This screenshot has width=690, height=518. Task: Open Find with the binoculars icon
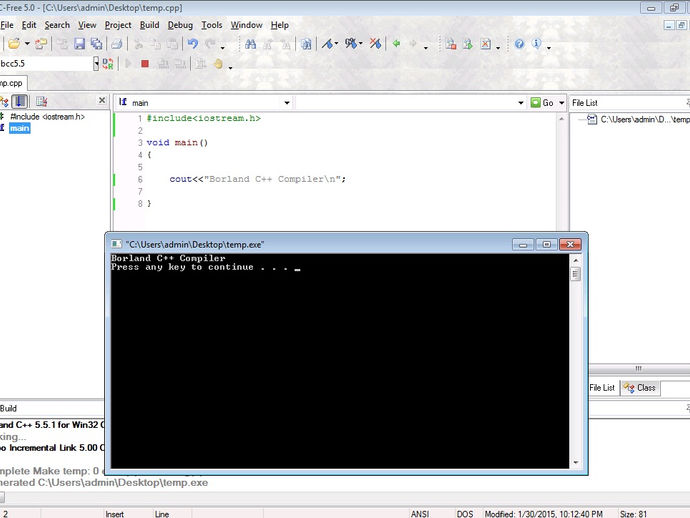(x=250, y=44)
